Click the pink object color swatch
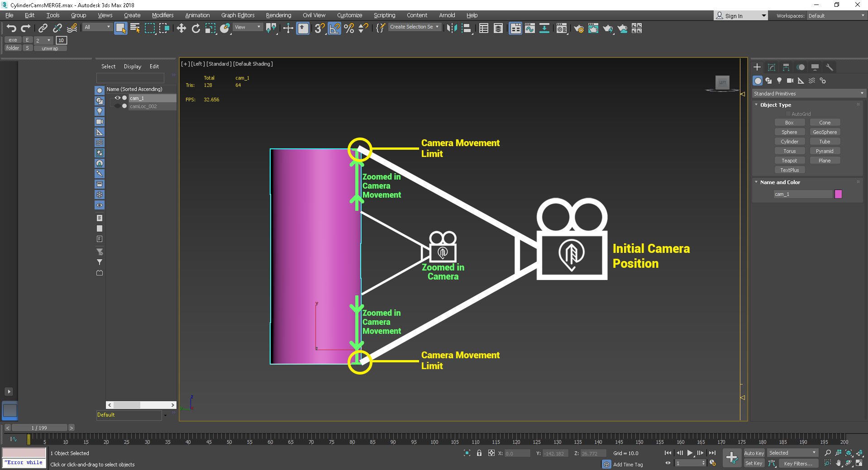 pyautogui.click(x=838, y=194)
